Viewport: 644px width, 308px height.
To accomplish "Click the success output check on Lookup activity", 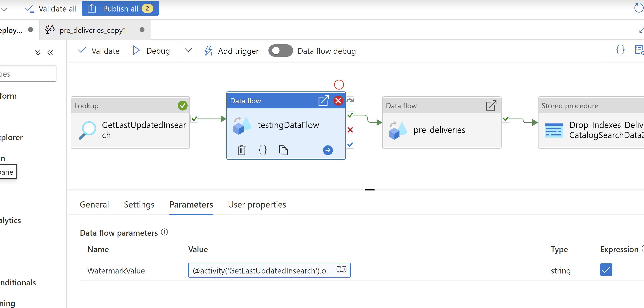I will click(194, 119).
